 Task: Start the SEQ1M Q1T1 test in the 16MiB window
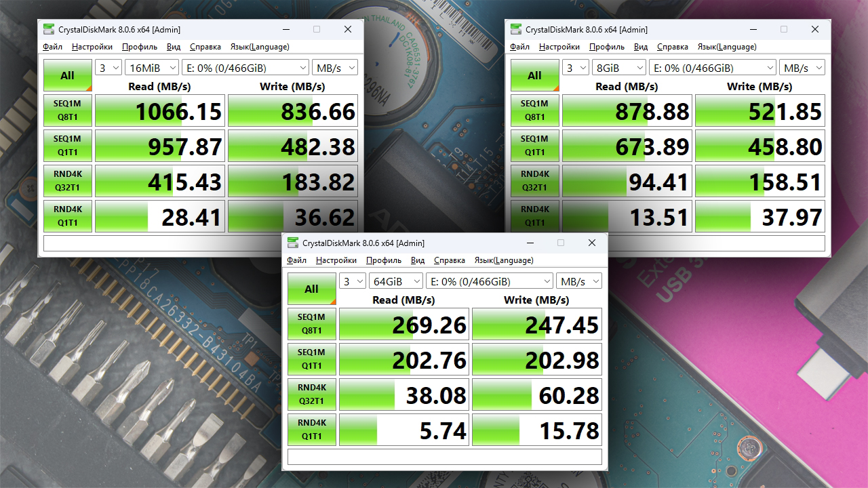click(68, 146)
